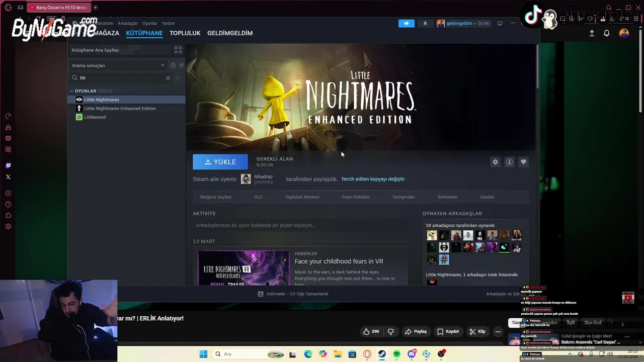Open YouTube account avatar

(624, 33)
